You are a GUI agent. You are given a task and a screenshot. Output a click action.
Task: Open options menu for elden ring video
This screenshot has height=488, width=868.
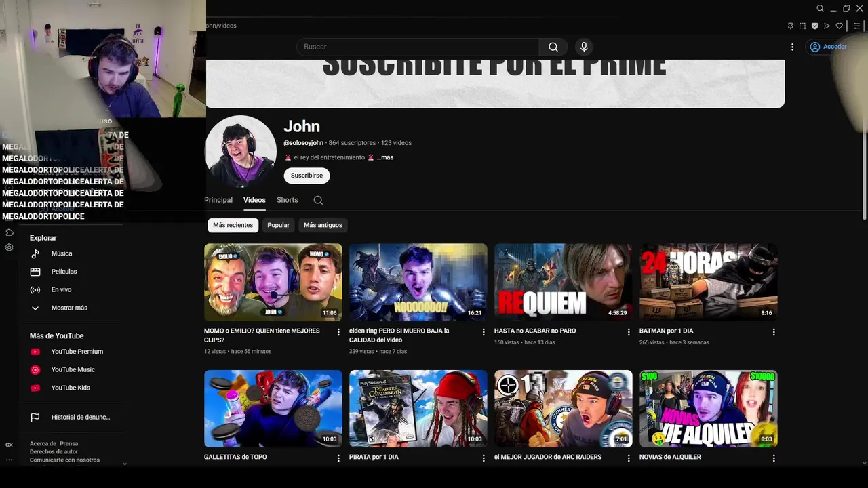(484, 332)
